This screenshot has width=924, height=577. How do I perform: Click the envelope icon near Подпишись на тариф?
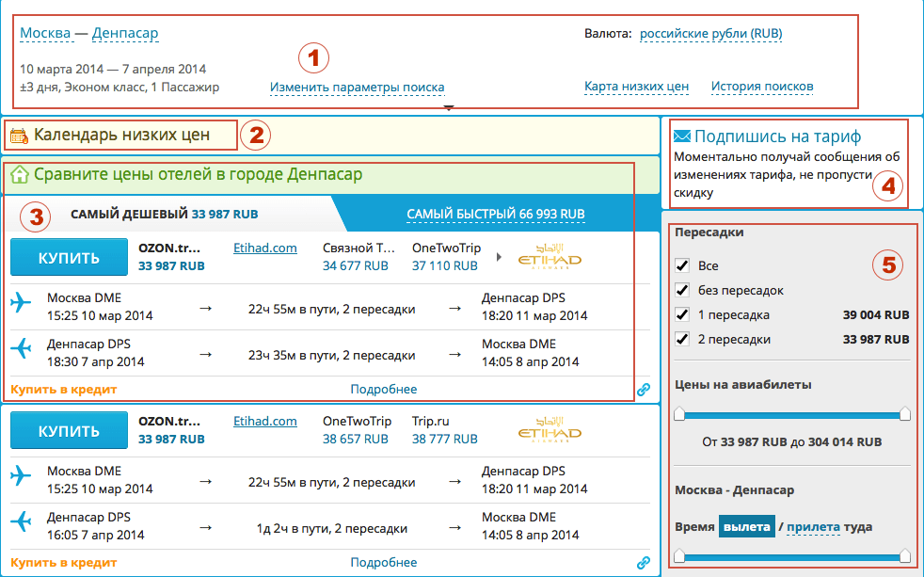(682, 136)
